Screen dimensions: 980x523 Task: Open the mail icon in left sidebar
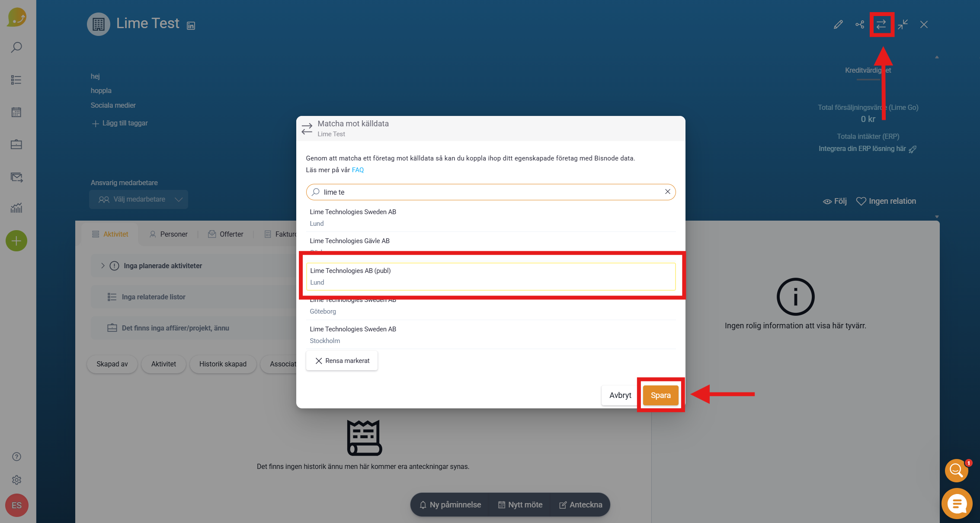(x=16, y=177)
